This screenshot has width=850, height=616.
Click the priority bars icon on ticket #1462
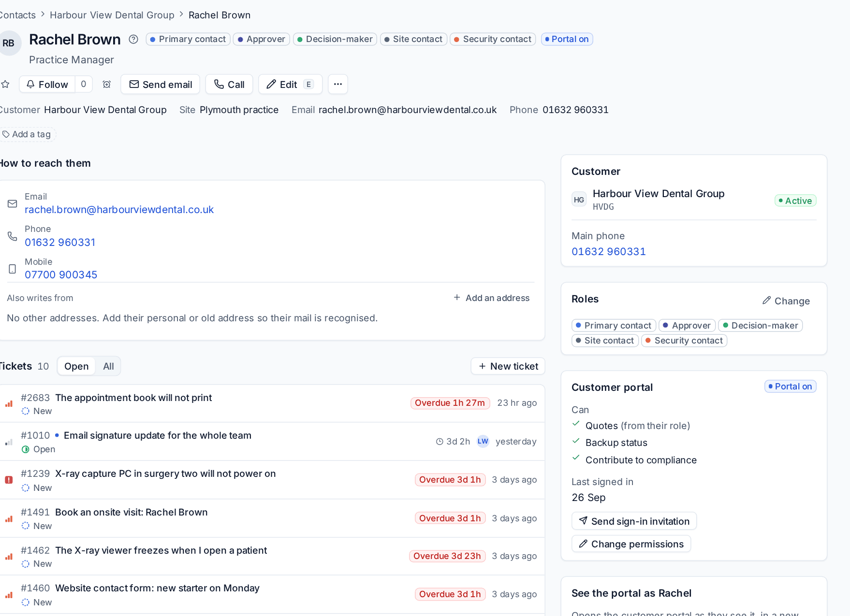9,557
